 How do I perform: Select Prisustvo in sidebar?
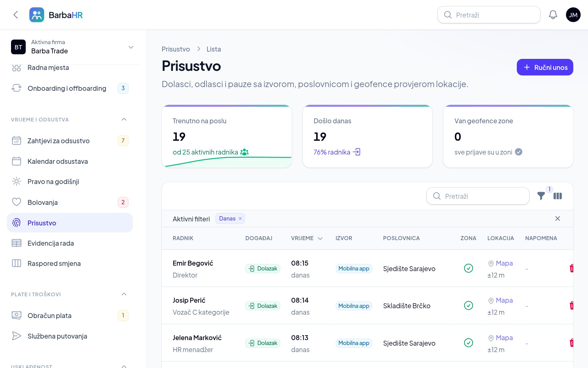tap(70, 223)
